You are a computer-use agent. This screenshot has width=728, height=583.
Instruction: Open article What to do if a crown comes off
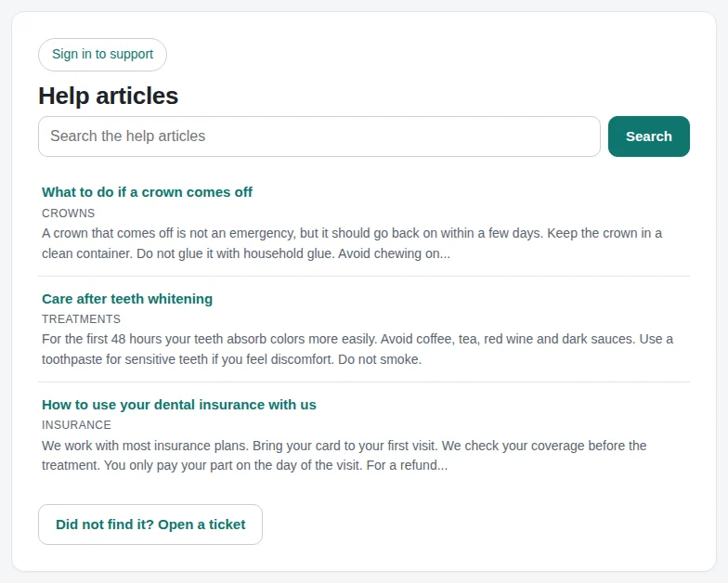pyautogui.click(x=147, y=192)
